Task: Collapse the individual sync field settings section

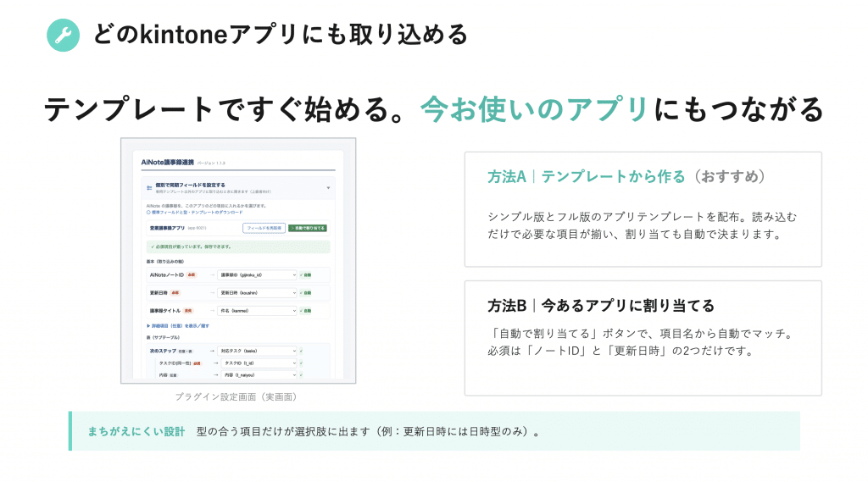Action: 328,188
